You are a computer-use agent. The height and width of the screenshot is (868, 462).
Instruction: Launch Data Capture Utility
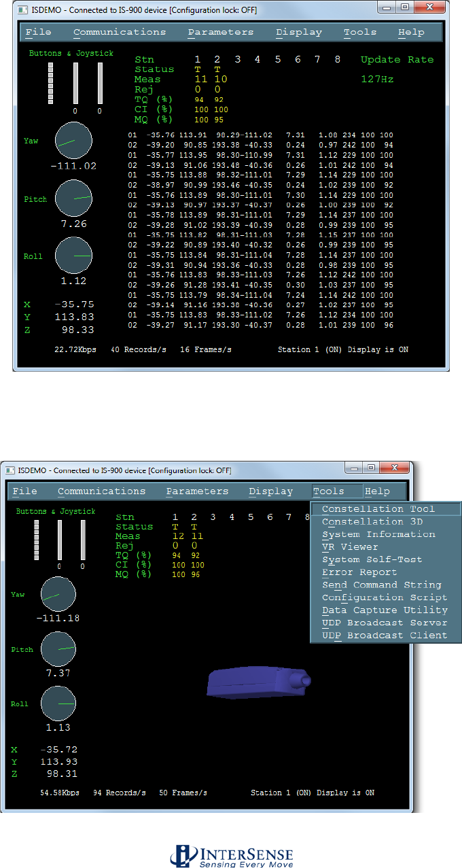pos(387,610)
